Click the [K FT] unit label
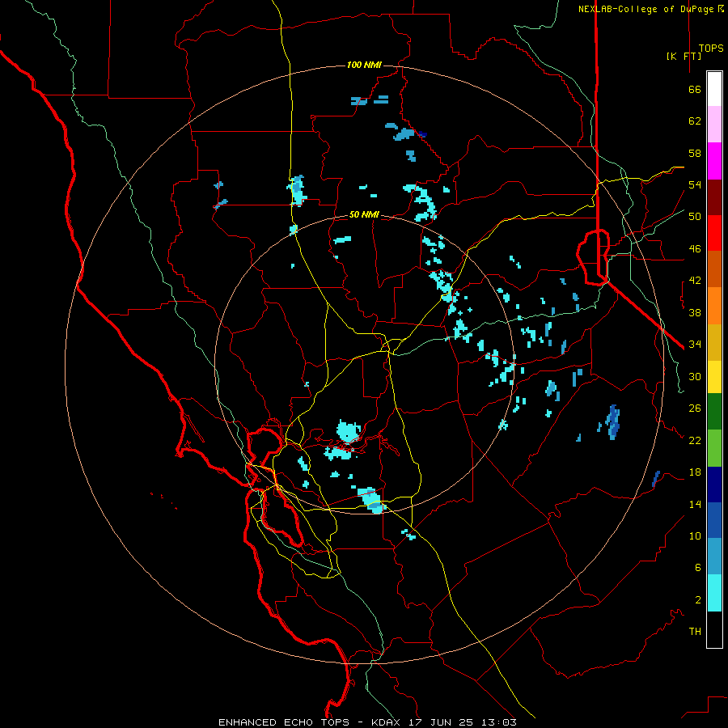Viewport: 728px width, 728px height. click(684, 57)
